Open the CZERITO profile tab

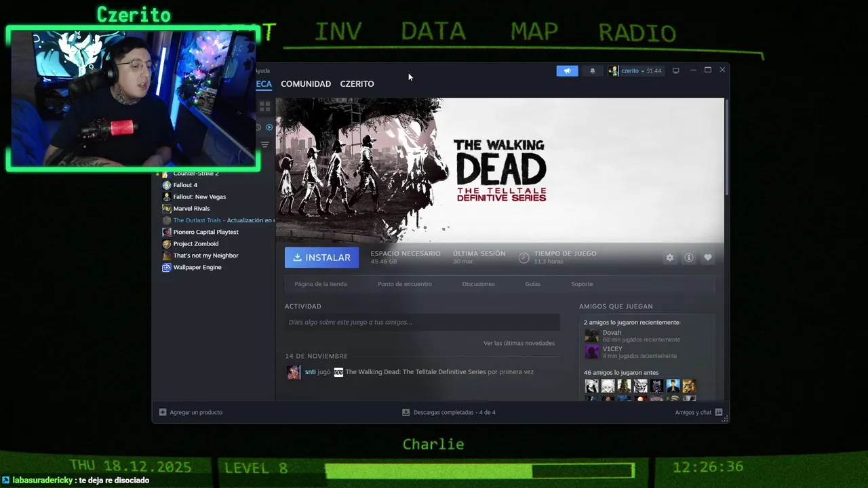click(357, 84)
